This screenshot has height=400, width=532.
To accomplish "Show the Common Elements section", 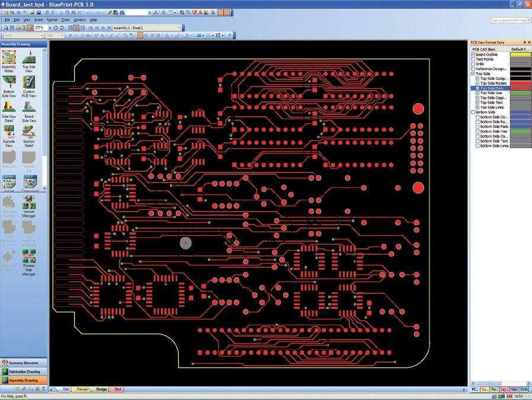I will coord(24,363).
